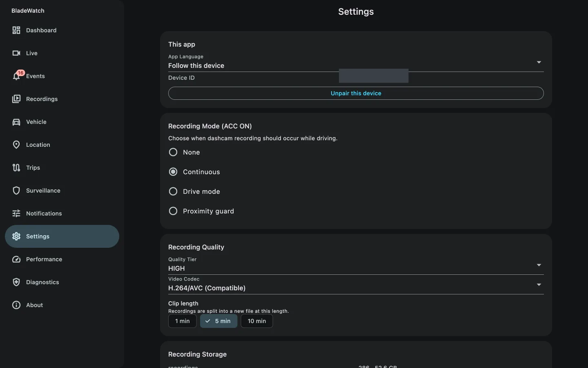588x368 pixels.
Task: Click the Diagnostics shield icon
Action: pos(16,282)
